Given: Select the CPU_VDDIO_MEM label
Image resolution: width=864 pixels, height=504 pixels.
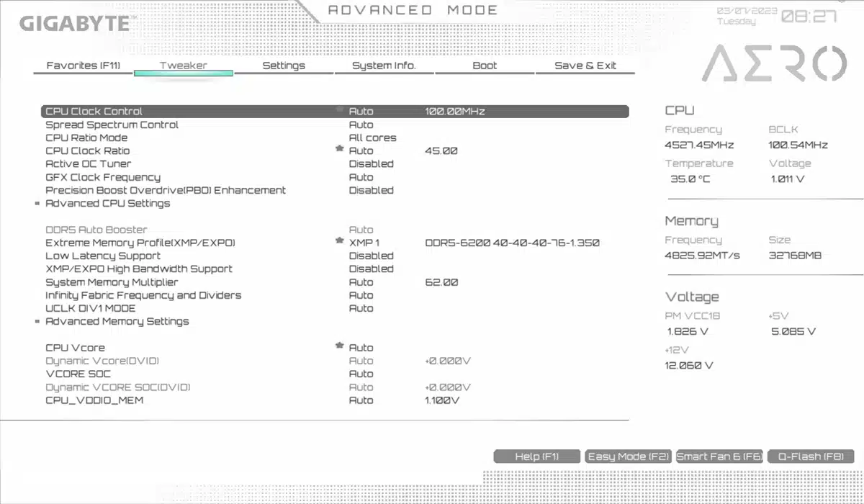Looking at the screenshot, I should coord(94,400).
